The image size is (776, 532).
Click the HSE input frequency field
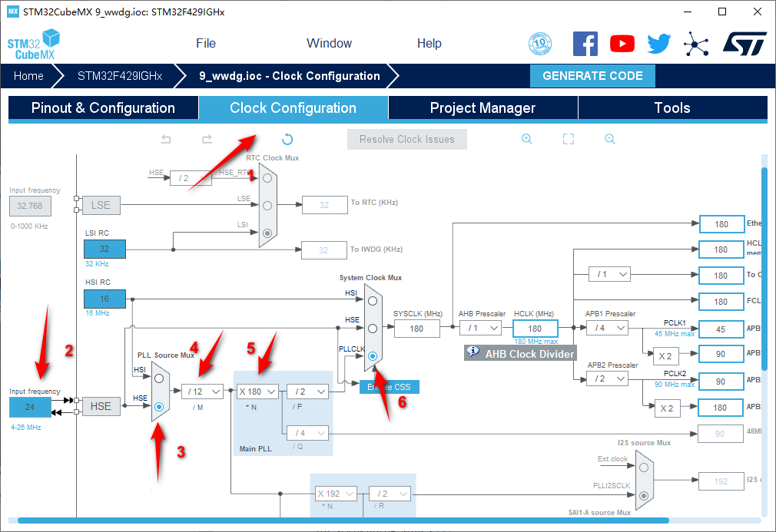point(30,407)
